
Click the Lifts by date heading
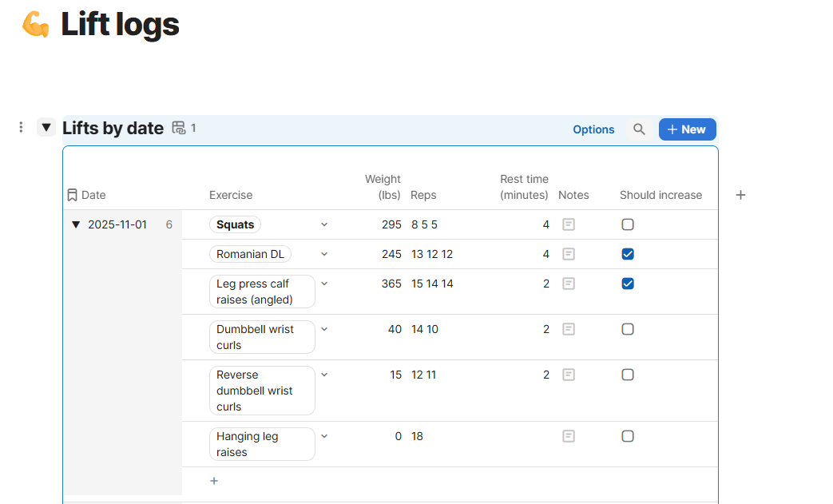(113, 128)
